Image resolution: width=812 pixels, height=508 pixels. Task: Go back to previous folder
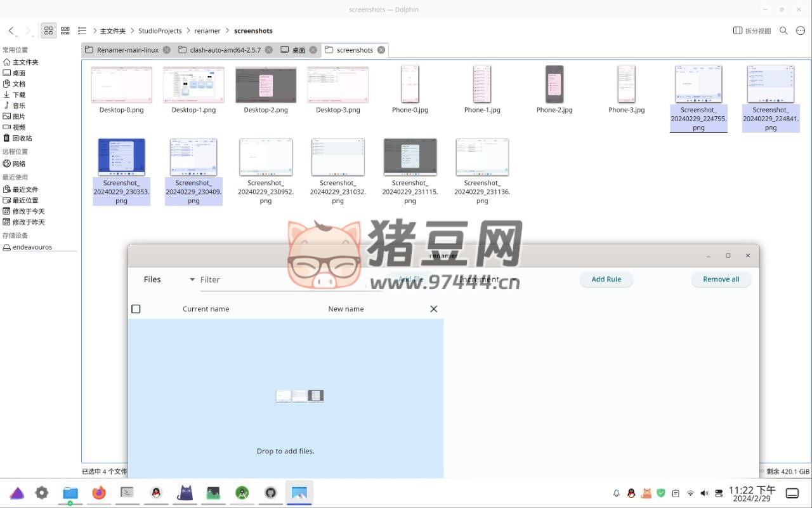pyautogui.click(x=11, y=30)
